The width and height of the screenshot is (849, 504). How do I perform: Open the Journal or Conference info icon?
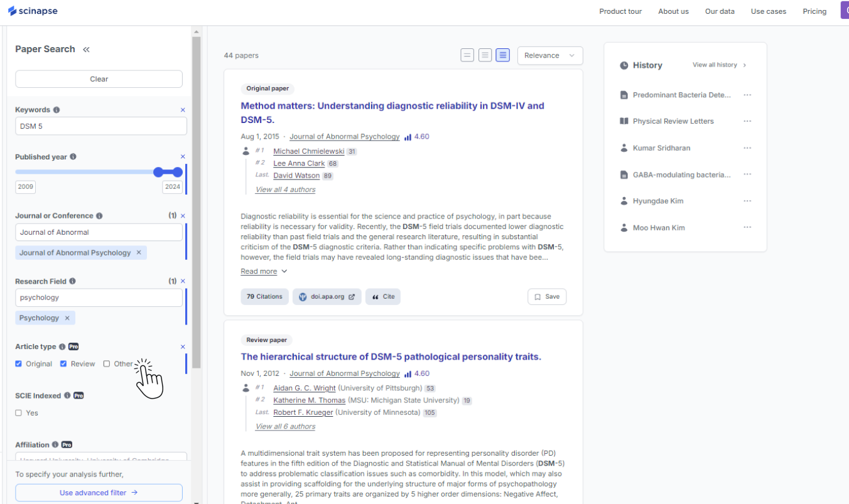tap(99, 216)
